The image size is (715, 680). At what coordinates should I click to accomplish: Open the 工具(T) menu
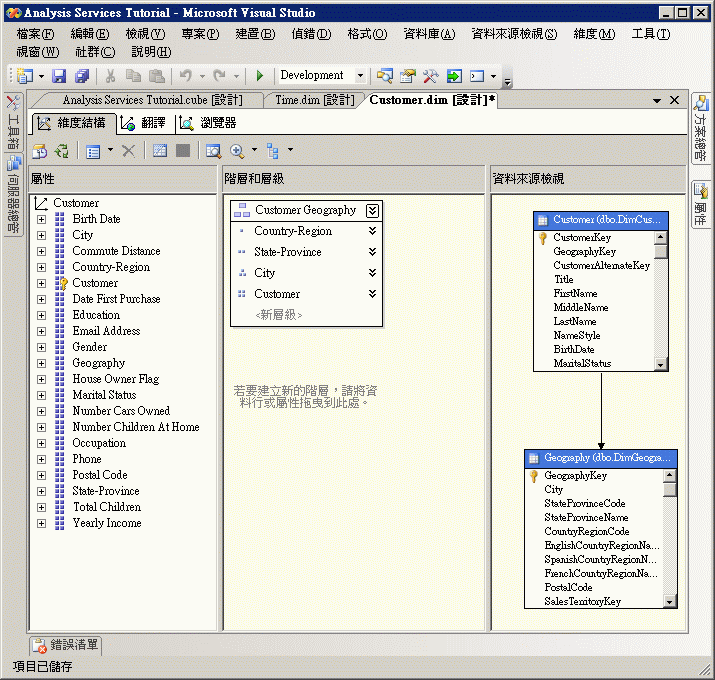click(651, 34)
